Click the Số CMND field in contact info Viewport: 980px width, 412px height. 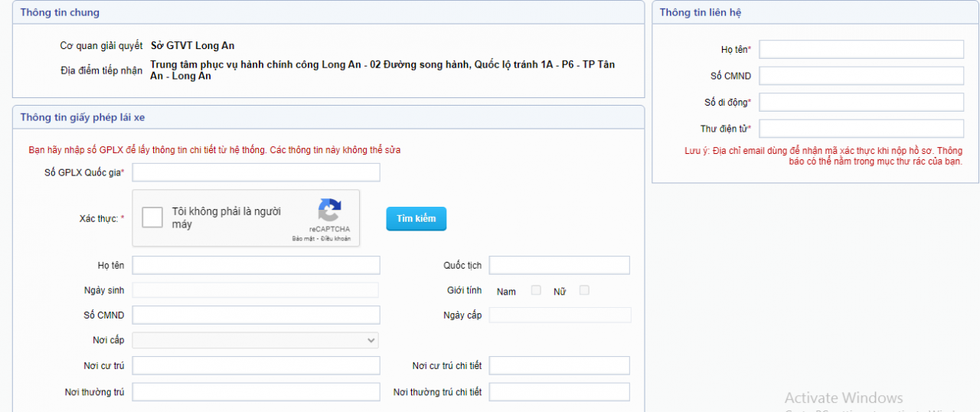[861, 76]
